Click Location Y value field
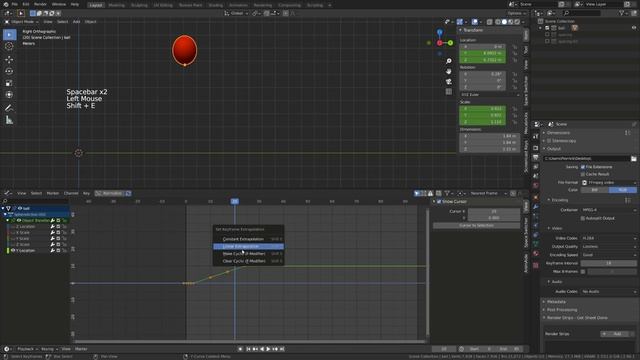The height and width of the screenshot is (360, 640). (482, 53)
